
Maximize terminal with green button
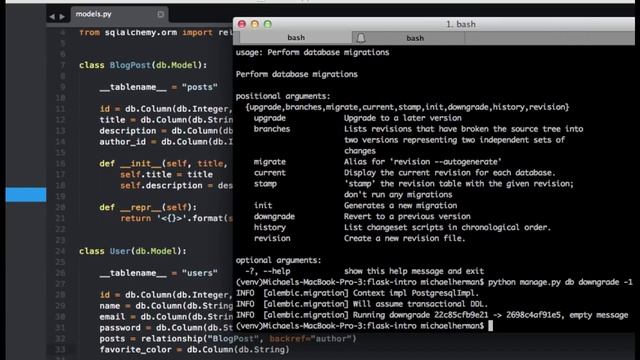coord(268,24)
